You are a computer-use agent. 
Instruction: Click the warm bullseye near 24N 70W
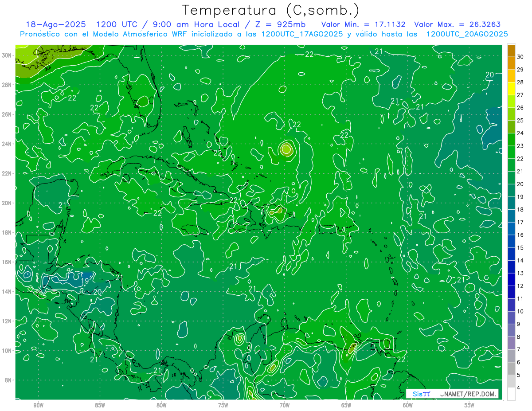[x=286, y=149]
